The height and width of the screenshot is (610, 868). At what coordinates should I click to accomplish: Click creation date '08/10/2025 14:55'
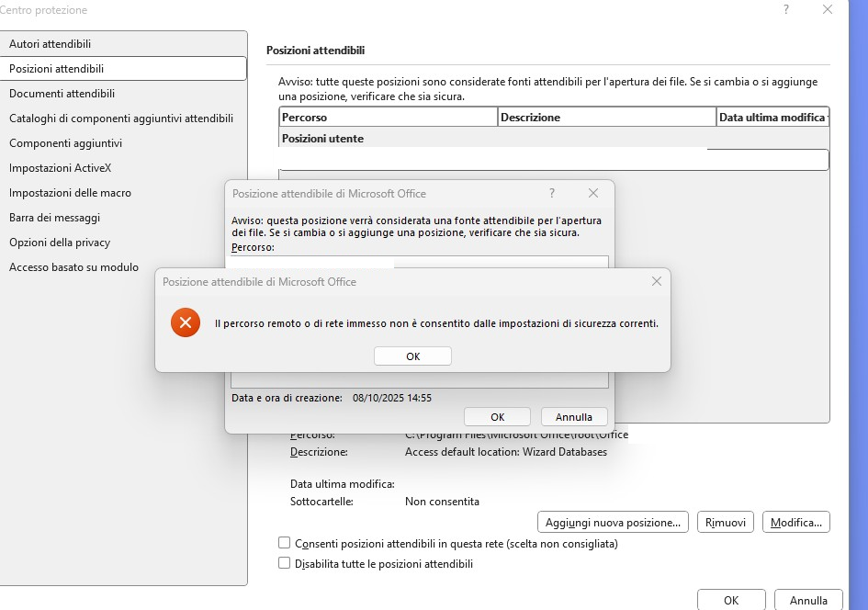[x=392, y=398]
